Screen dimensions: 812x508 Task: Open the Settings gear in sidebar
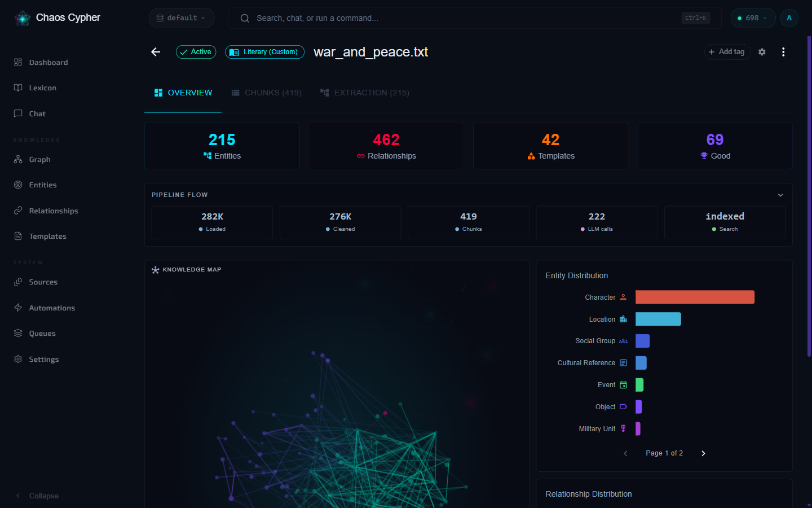(x=18, y=359)
